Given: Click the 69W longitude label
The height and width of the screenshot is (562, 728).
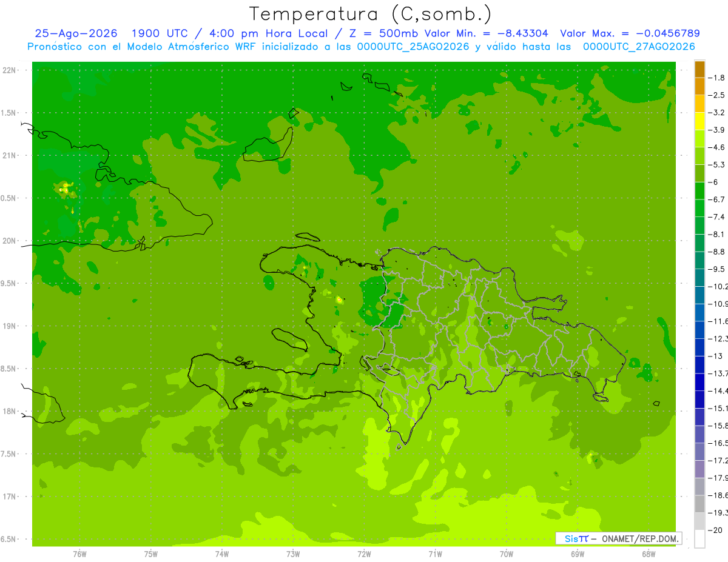Looking at the screenshot, I should point(578,554).
